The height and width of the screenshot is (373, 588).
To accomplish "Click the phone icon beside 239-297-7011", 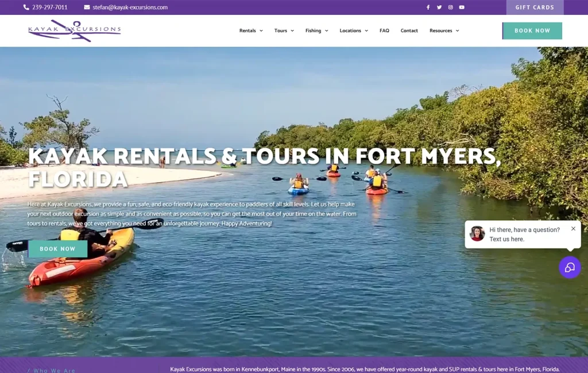I will tap(26, 7).
